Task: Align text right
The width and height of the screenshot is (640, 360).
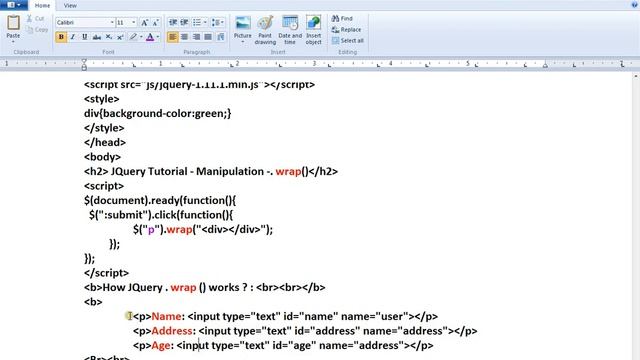Action: [x=196, y=37]
